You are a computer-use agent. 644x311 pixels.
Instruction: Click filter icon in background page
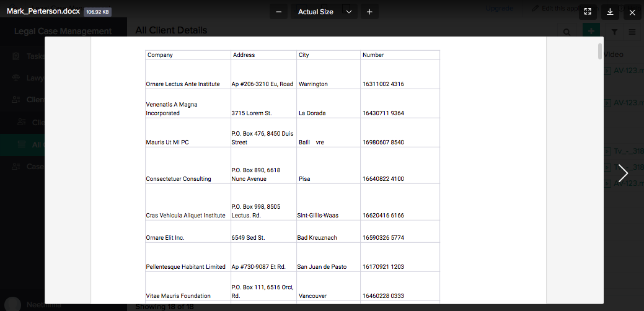(614, 32)
